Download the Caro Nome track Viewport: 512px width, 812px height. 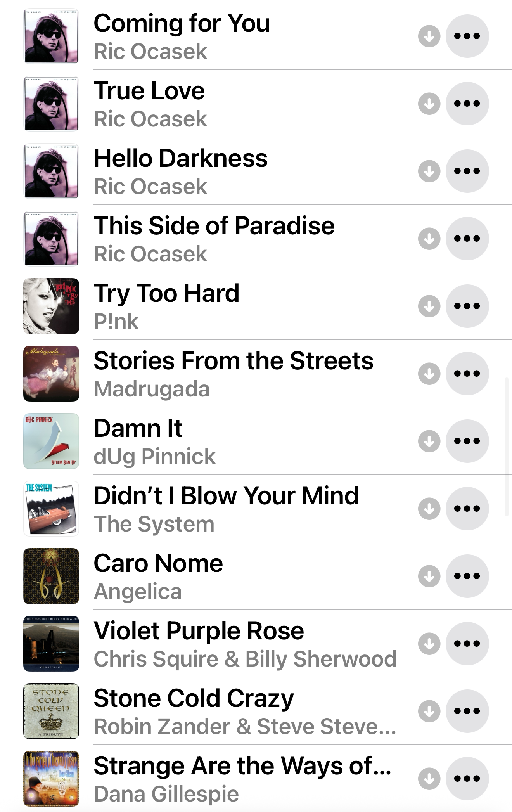coord(429,576)
